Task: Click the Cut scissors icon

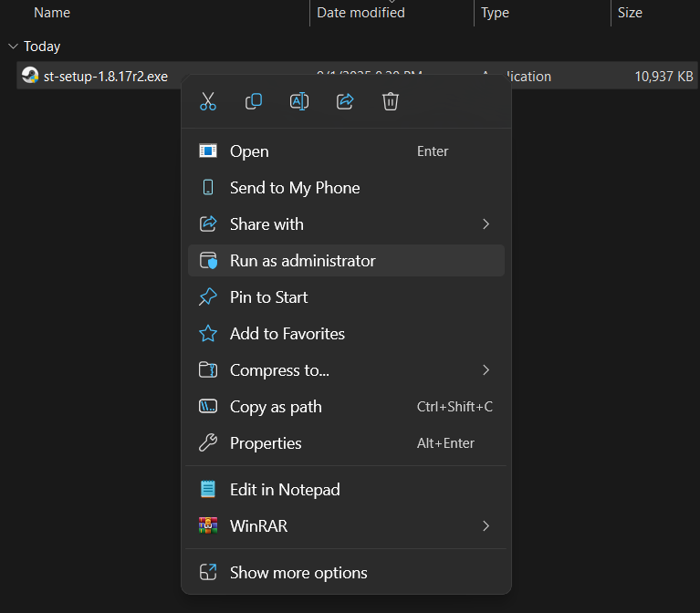Action: pyautogui.click(x=208, y=101)
